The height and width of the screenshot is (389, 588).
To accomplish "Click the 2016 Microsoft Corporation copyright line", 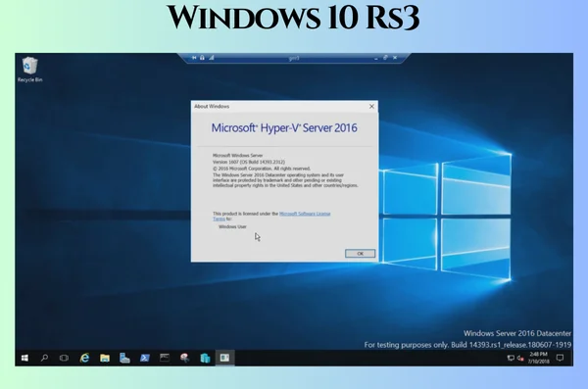I will pyautogui.click(x=262, y=169).
